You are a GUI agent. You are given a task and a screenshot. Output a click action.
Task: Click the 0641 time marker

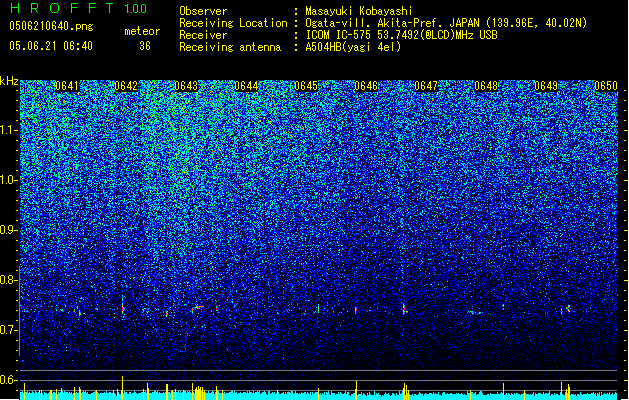click(67, 86)
